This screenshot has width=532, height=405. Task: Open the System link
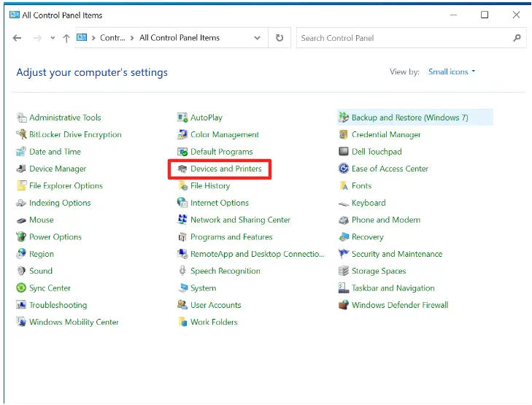click(x=203, y=288)
